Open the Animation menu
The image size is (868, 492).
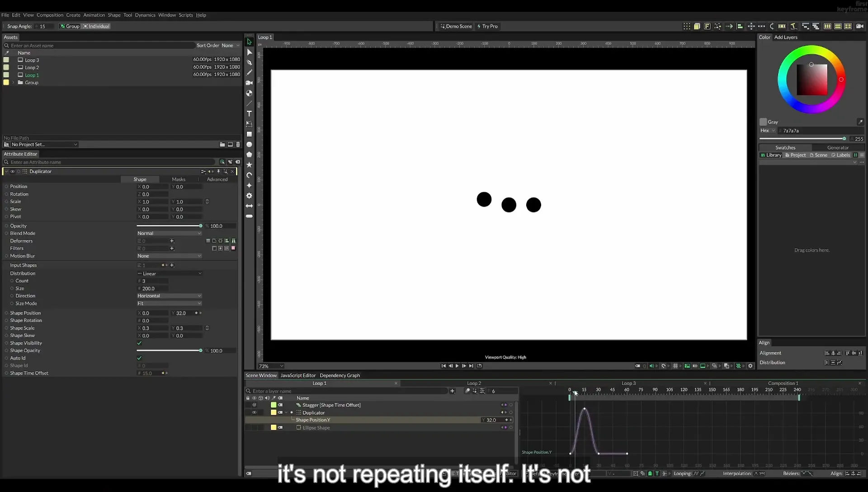tap(94, 15)
